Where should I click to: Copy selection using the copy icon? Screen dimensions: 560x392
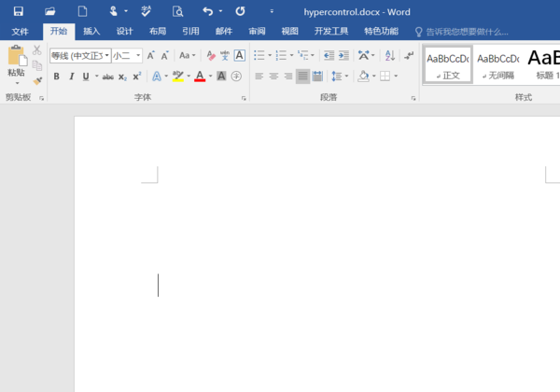point(36,65)
